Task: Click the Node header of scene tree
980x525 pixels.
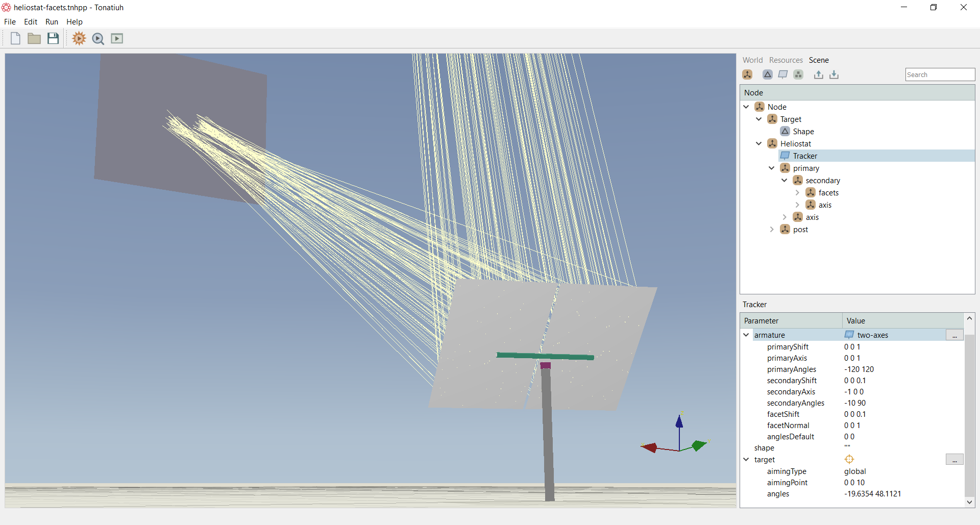Action: tap(857, 92)
